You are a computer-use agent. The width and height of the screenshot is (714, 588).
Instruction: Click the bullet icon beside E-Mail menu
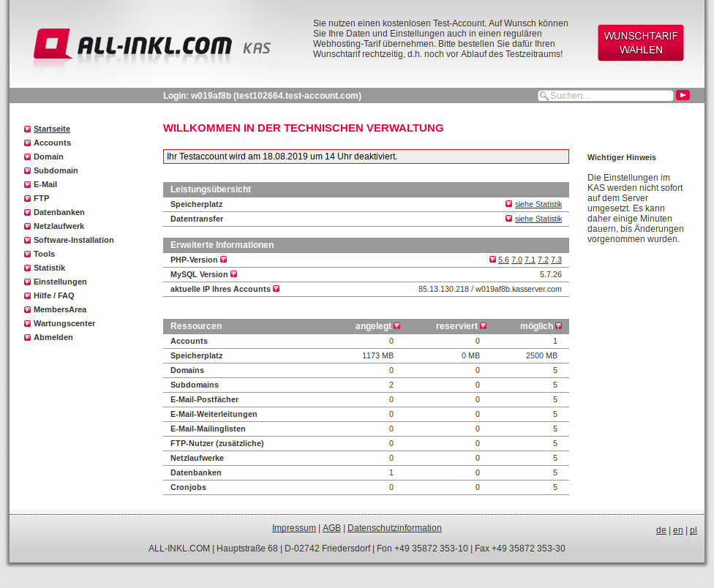[x=27, y=185]
